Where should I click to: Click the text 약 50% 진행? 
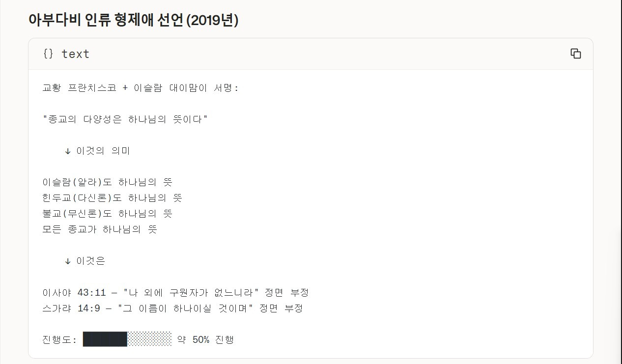pos(205,340)
